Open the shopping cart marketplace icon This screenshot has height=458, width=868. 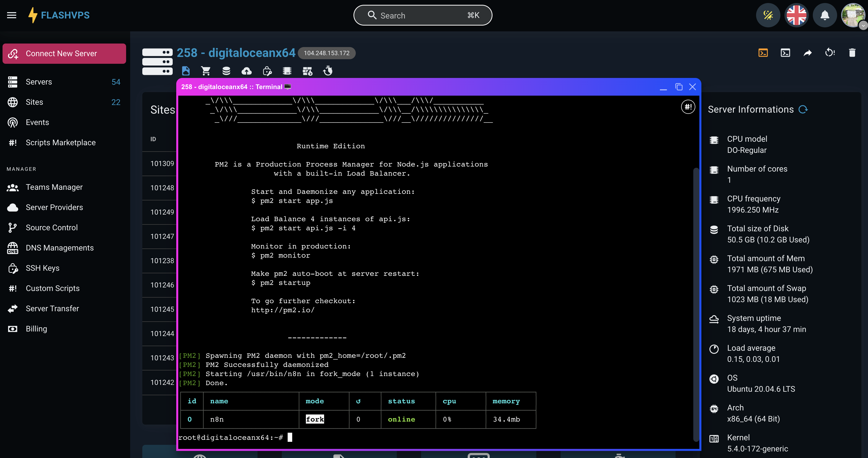coord(206,71)
